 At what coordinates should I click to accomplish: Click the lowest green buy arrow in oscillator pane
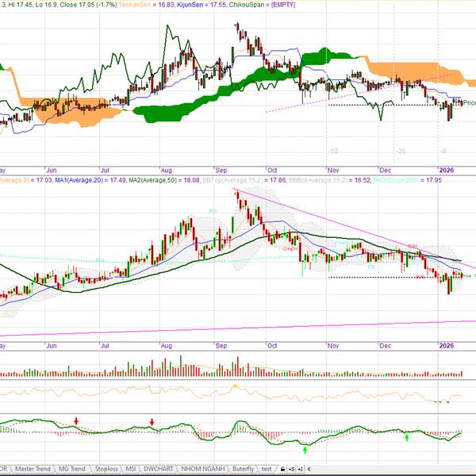[305, 450]
